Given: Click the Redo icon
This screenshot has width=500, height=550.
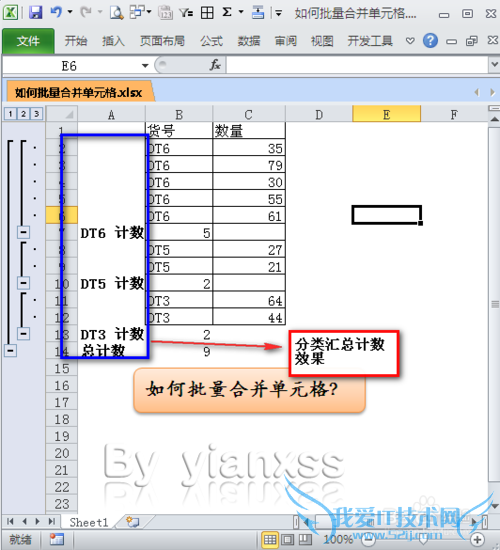Looking at the screenshot, I should coord(86,12).
